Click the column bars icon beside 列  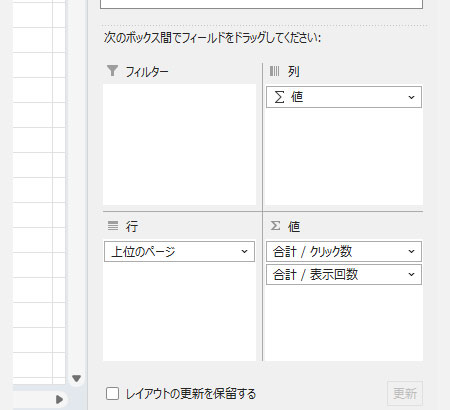[x=274, y=71]
